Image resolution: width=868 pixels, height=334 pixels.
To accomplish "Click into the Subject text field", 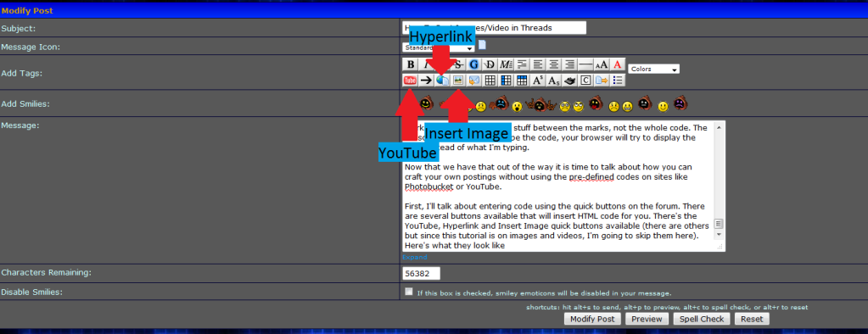I will 495,28.
